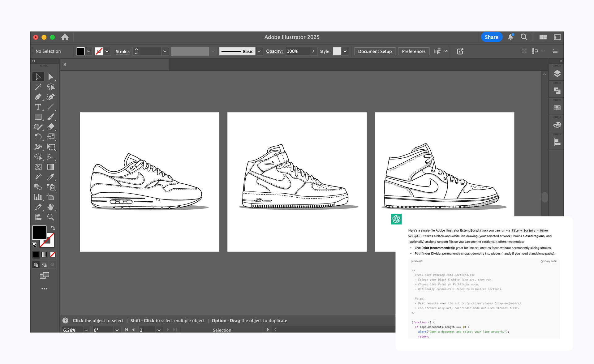The height and width of the screenshot is (364, 594).
Task: Select the Type tool
Action: pyautogui.click(x=38, y=107)
